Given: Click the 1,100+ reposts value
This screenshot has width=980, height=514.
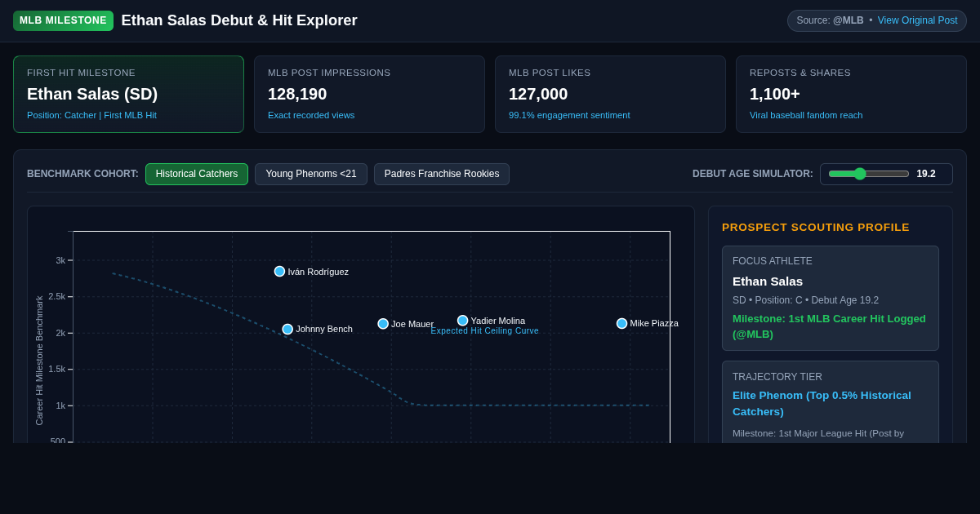Looking at the screenshot, I should click(775, 94).
